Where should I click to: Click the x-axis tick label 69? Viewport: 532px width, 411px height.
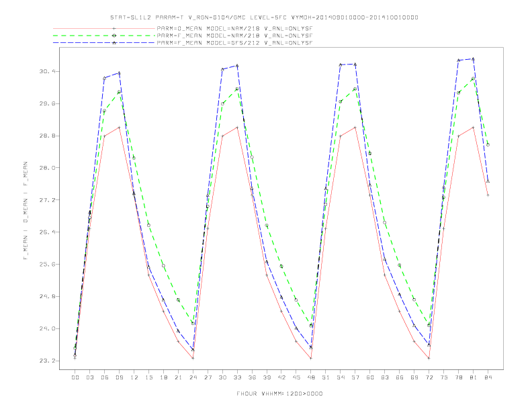[414, 377]
